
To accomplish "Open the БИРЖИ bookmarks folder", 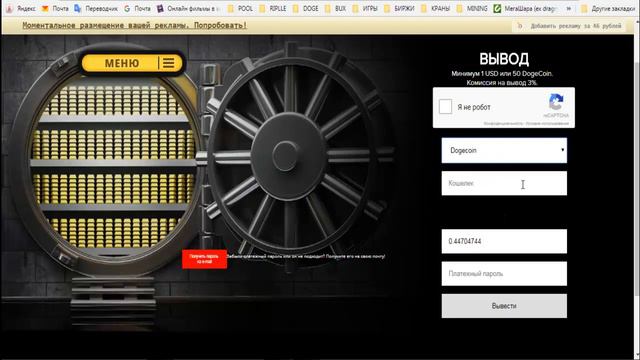I will pyautogui.click(x=399, y=8).
